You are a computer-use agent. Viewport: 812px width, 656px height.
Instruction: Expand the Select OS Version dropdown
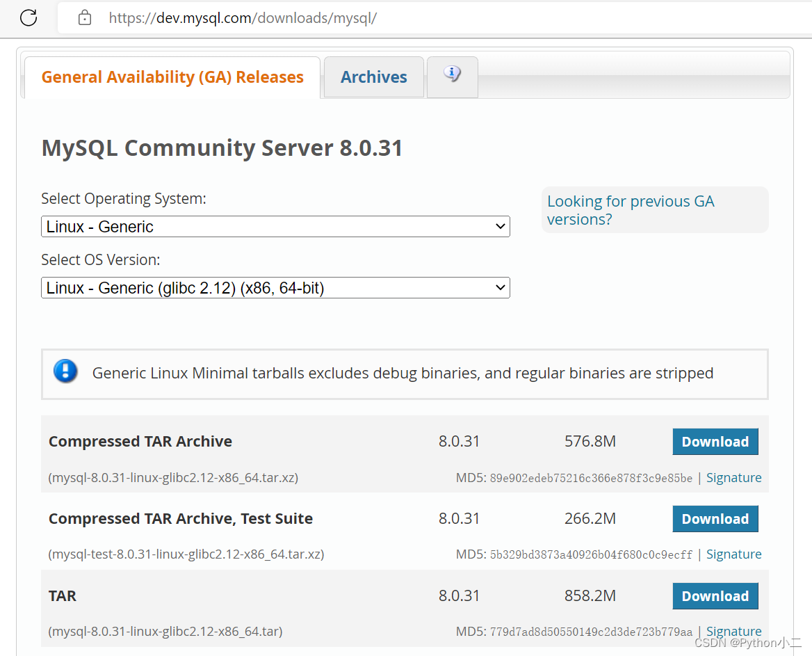coord(275,288)
